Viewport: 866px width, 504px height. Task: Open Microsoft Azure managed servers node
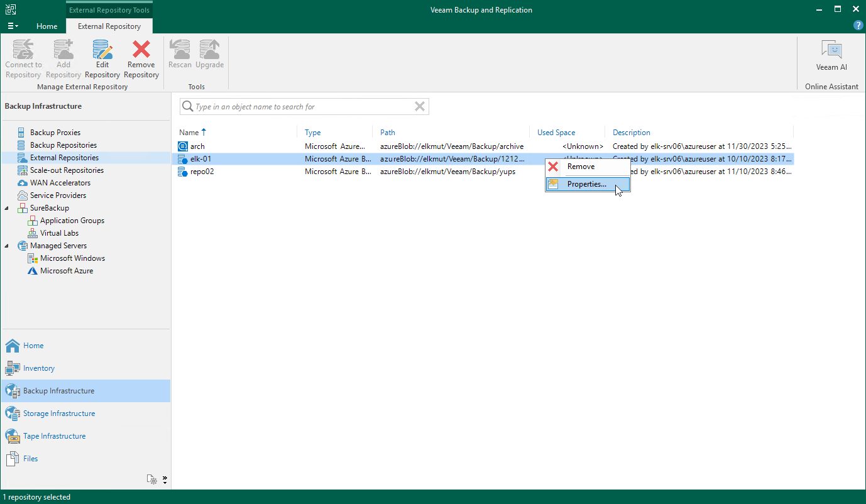tap(67, 271)
